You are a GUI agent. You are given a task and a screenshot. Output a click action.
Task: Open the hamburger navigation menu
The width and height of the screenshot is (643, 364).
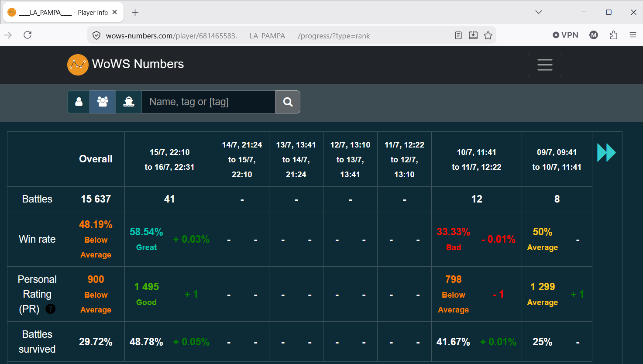545,65
